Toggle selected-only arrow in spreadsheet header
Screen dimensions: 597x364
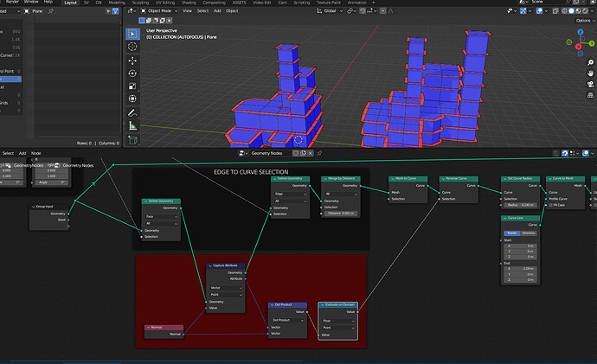pyautogui.click(x=108, y=11)
